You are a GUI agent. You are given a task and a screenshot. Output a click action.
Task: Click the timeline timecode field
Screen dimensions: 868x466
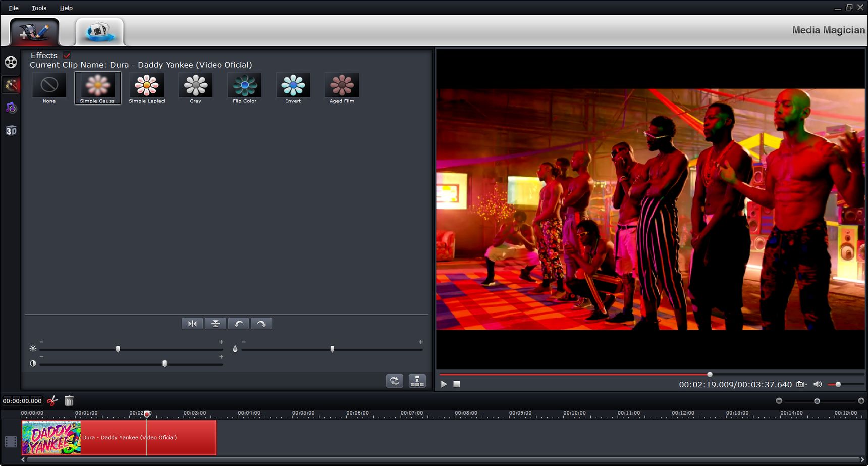pos(22,401)
